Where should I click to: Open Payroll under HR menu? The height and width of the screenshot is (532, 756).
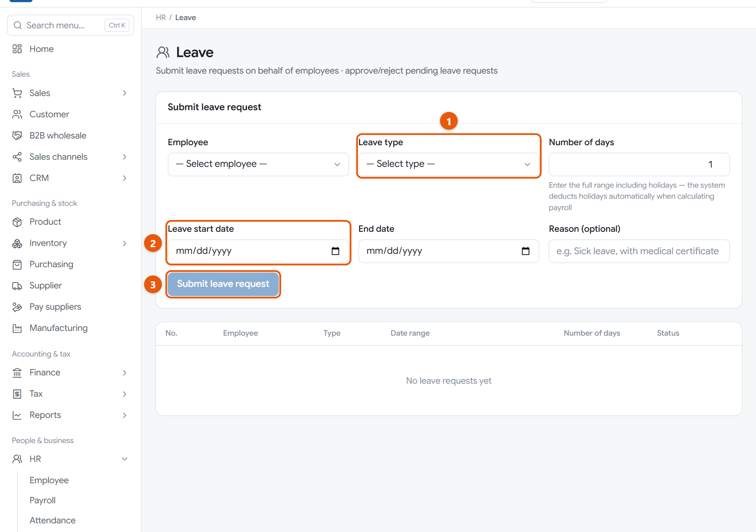[43, 501]
